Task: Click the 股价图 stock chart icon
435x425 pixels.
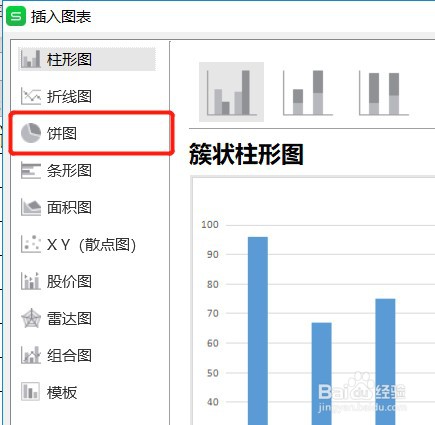Action: click(31, 281)
